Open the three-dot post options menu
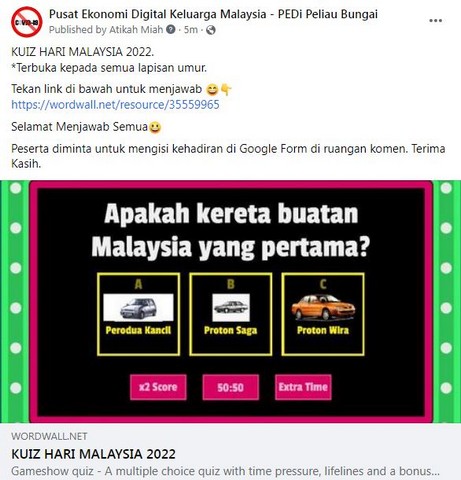Viewport: 461px width, 480px height. (435, 21)
